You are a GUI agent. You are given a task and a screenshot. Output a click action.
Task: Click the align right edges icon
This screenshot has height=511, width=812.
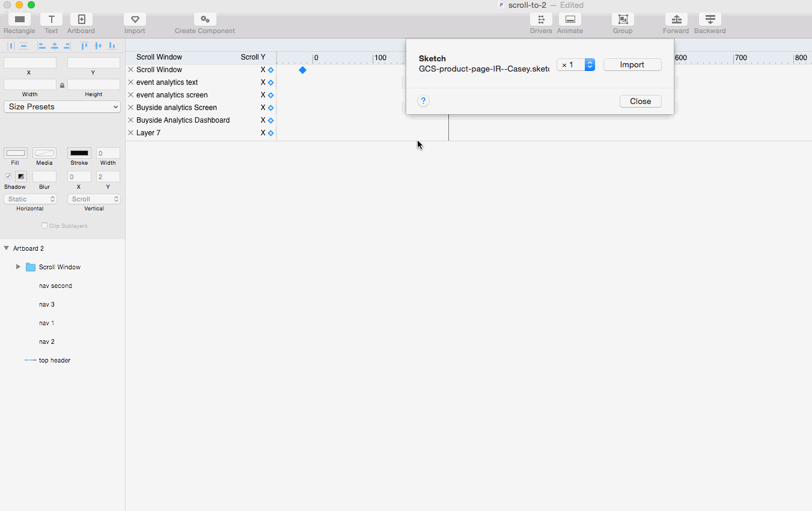click(67, 46)
